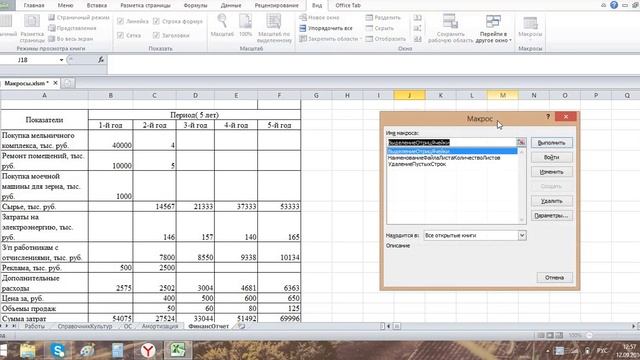Click the new tab button beside Макросы.xlsm

pos(68,83)
